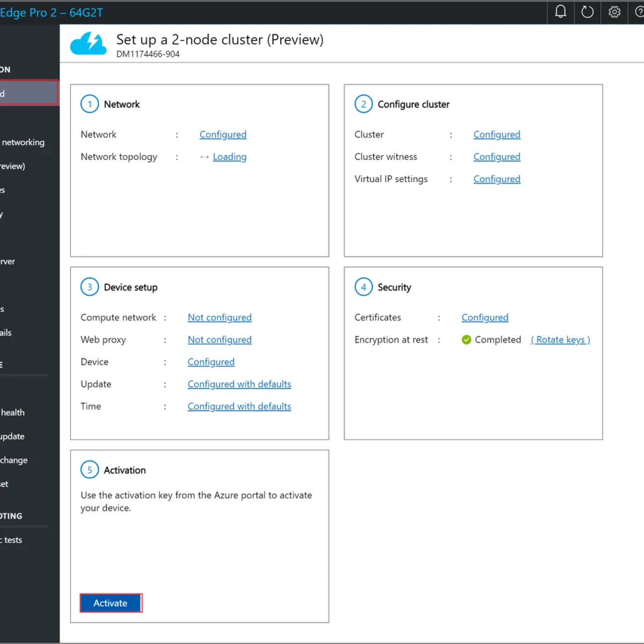Click the Activate button
The image size is (644, 644).
tap(111, 603)
